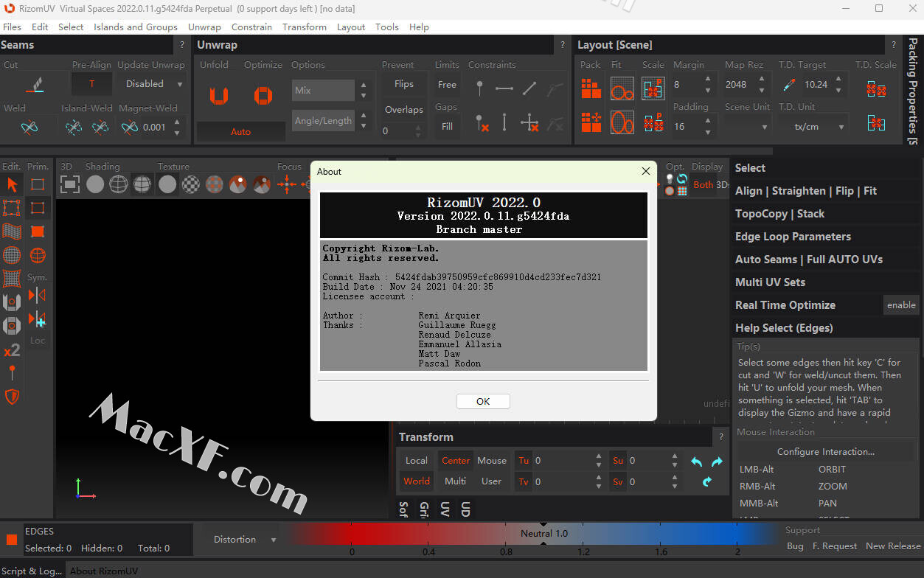
Task: Click the checker texture sphere icon
Action: (x=191, y=184)
